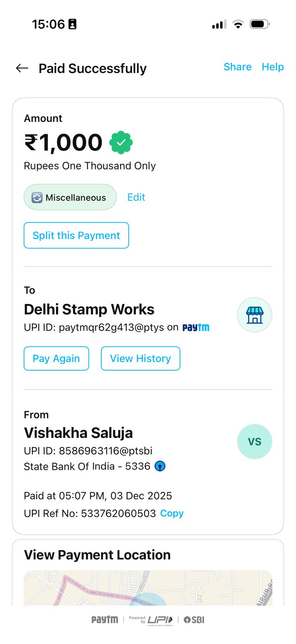Tap the ID card status bar icon
Viewport: 296px width, 644px height.
coord(72,24)
